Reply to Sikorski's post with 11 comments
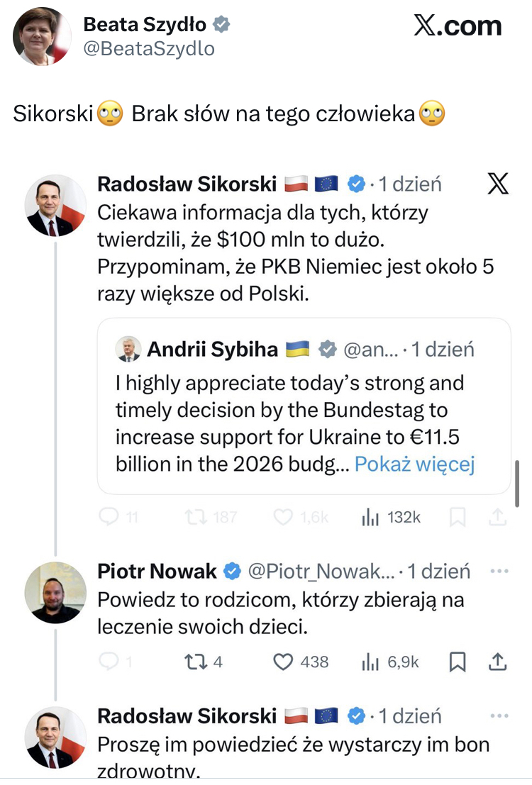The height and width of the screenshot is (785, 532). (109, 518)
